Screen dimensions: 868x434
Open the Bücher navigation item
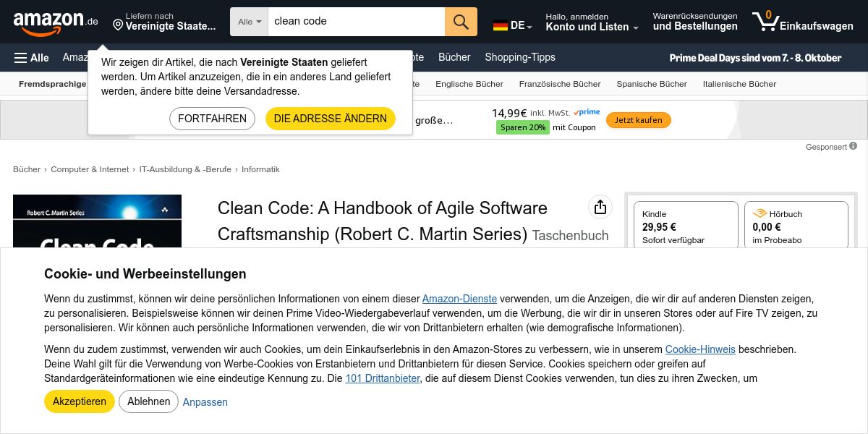click(454, 57)
